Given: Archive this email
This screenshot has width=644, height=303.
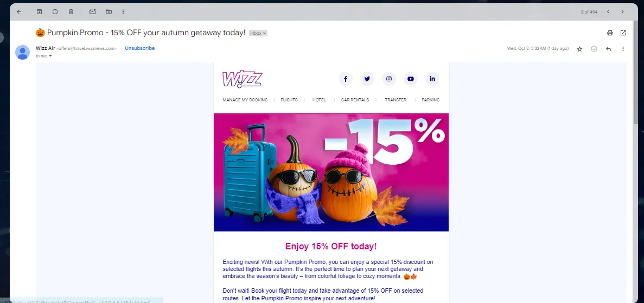Looking at the screenshot, I should tap(40, 12).
